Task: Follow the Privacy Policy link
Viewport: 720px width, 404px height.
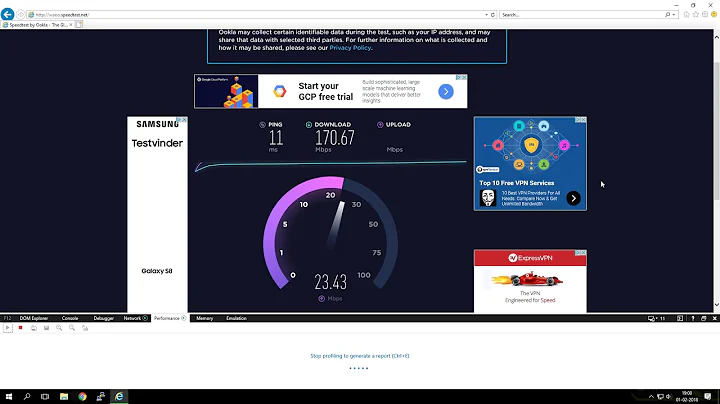Action: [x=350, y=48]
